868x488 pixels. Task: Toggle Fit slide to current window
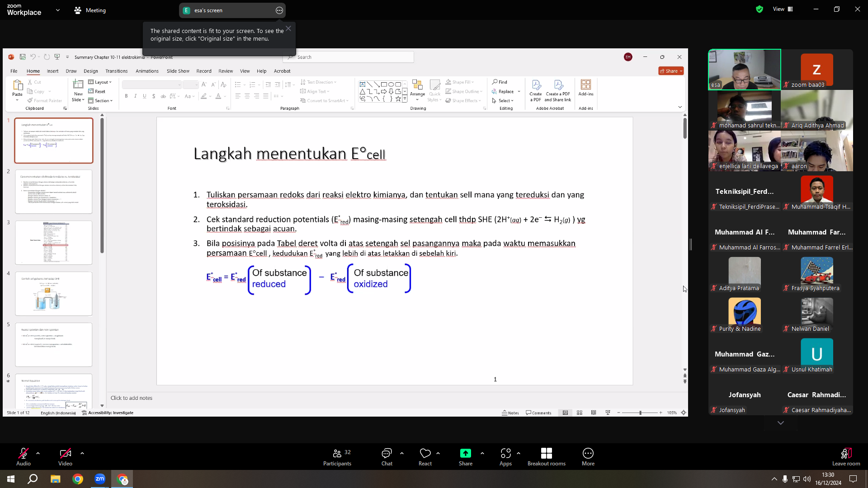point(684,413)
